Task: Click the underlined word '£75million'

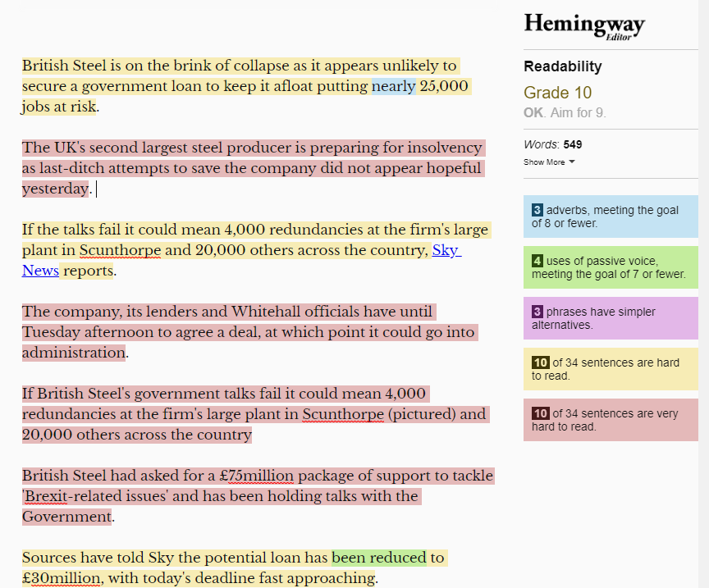Action: [256, 476]
